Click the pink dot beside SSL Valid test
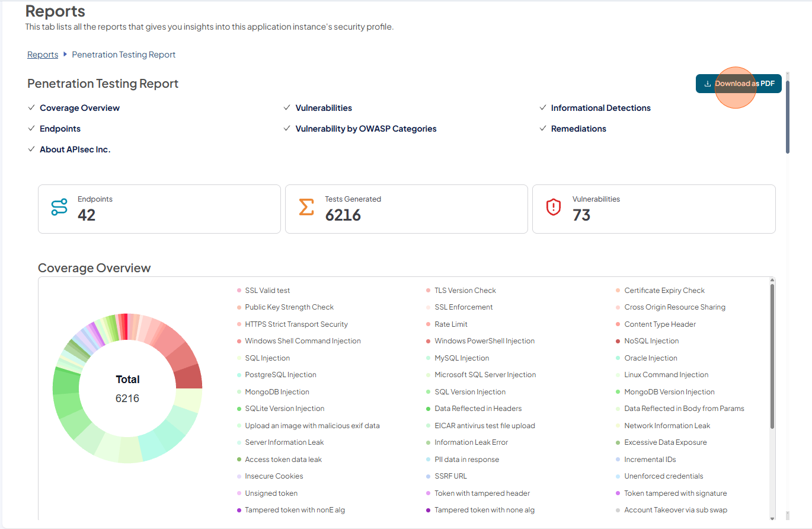This screenshot has height=529, width=812. pyautogui.click(x=239, y=291)
